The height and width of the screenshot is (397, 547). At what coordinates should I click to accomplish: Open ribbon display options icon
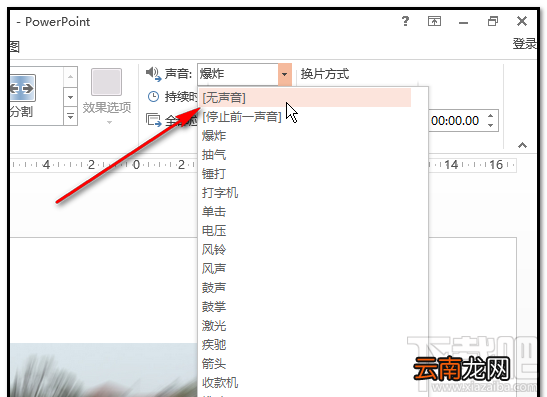(434, 21)
